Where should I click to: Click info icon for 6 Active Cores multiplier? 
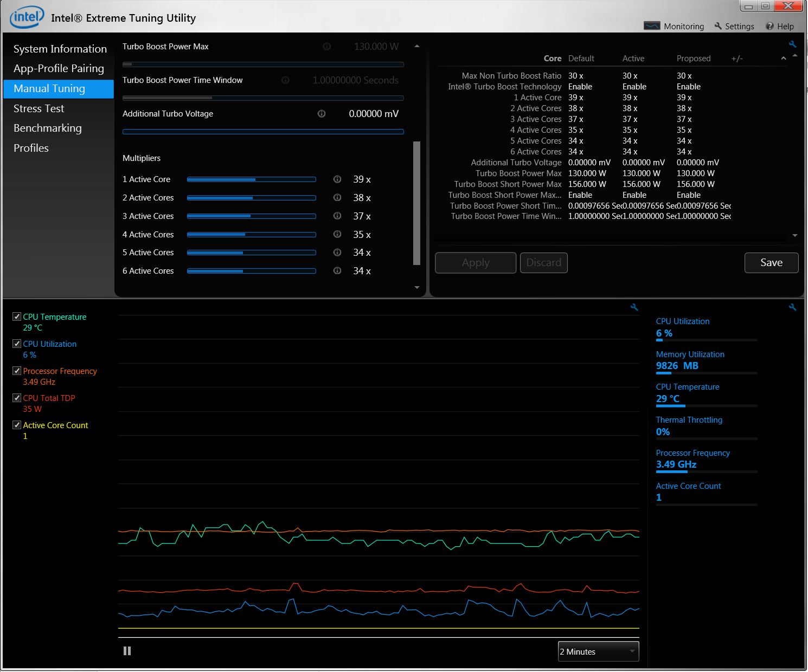[x=337, y=271]
